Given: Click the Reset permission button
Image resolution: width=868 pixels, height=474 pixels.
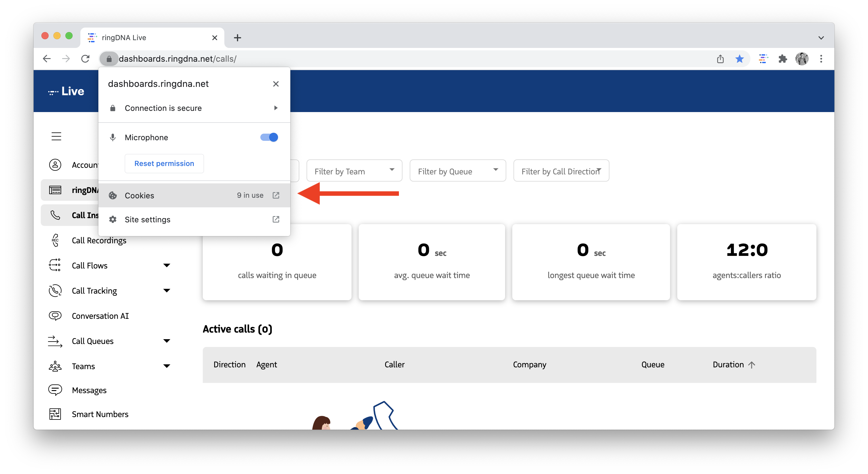Looking at the screenshot, I should click(164, 164).
